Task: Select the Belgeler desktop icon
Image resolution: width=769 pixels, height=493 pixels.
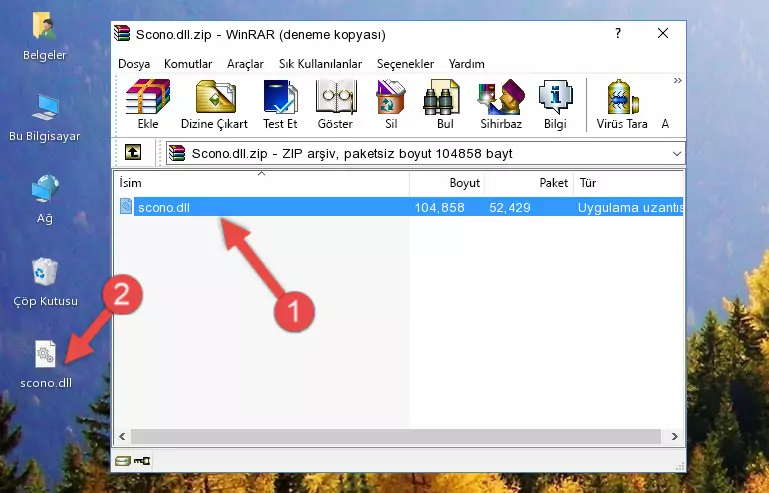Action: pos(45,37)
